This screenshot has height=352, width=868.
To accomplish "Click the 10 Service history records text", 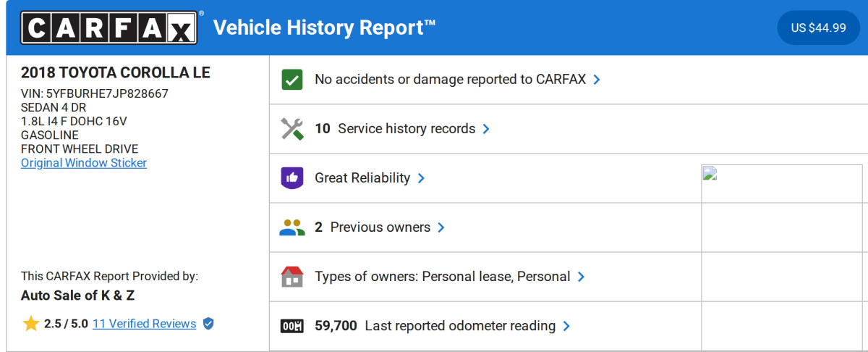I will (x=395, y=129).
